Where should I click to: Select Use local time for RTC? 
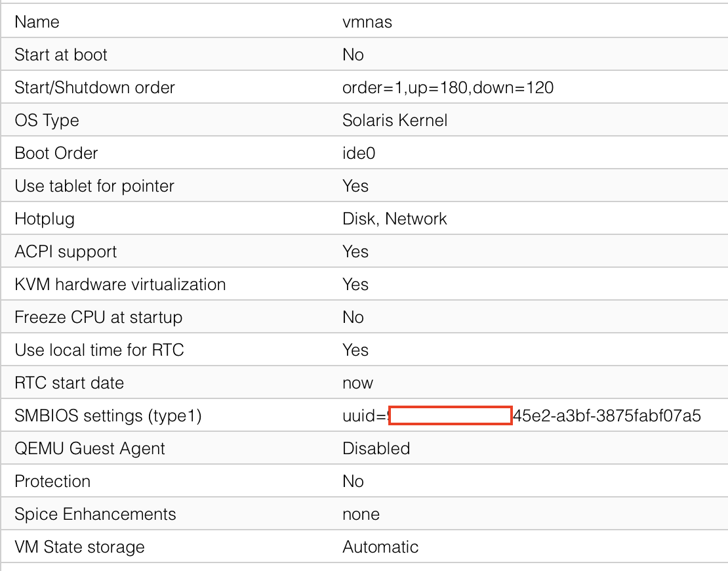tap(99, 350)
